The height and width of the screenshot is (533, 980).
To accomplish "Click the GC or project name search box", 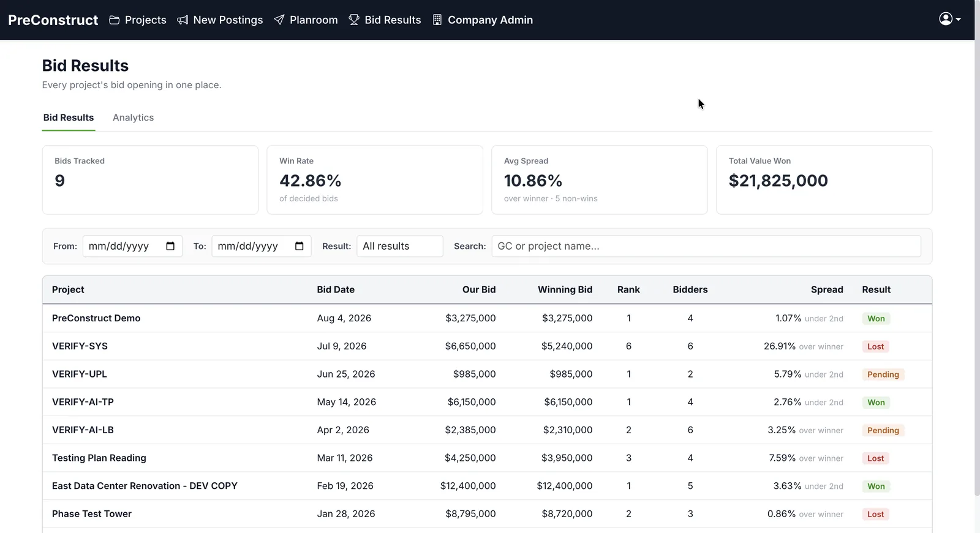I will pos(706,246).
